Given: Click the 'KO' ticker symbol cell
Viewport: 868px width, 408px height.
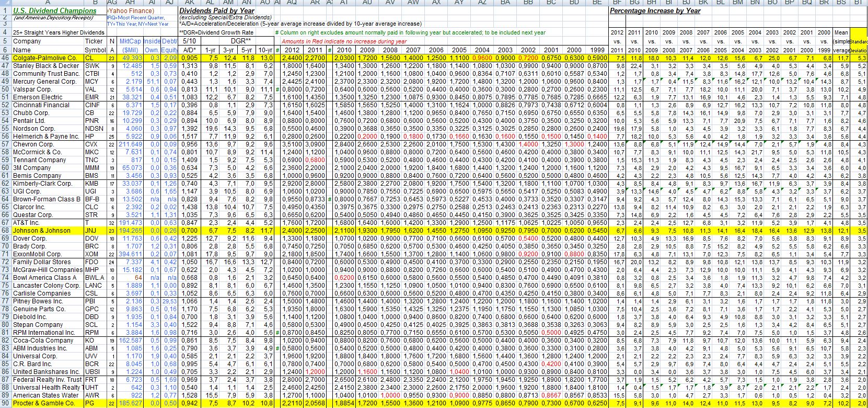Looking at the screenshot, I should click(95, 341).
